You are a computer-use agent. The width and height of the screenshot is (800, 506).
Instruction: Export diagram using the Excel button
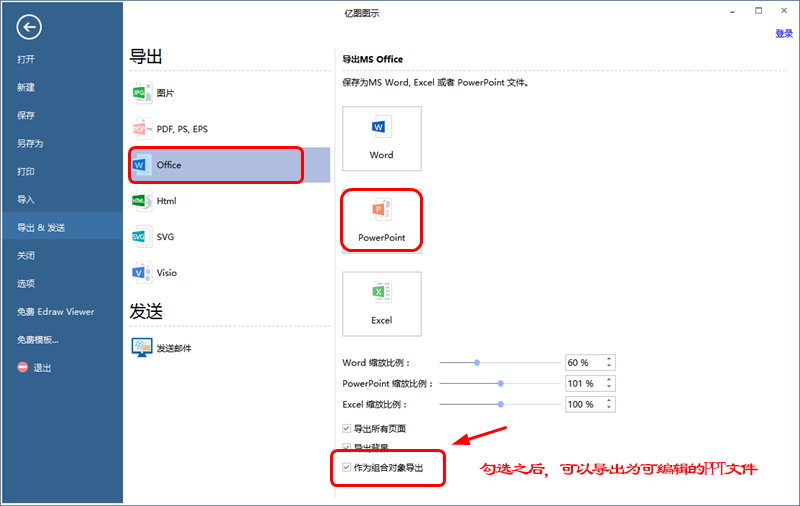click(x=382, y=304)
